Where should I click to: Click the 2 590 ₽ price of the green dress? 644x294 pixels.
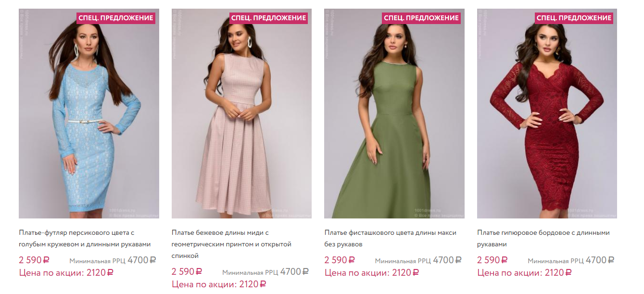pos(340,260)
